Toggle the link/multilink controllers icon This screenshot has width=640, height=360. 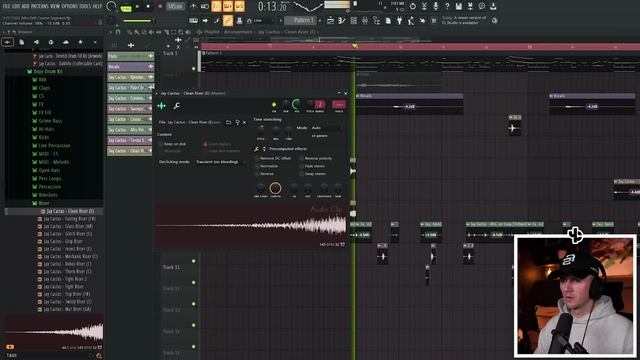[x=228, y=20]
